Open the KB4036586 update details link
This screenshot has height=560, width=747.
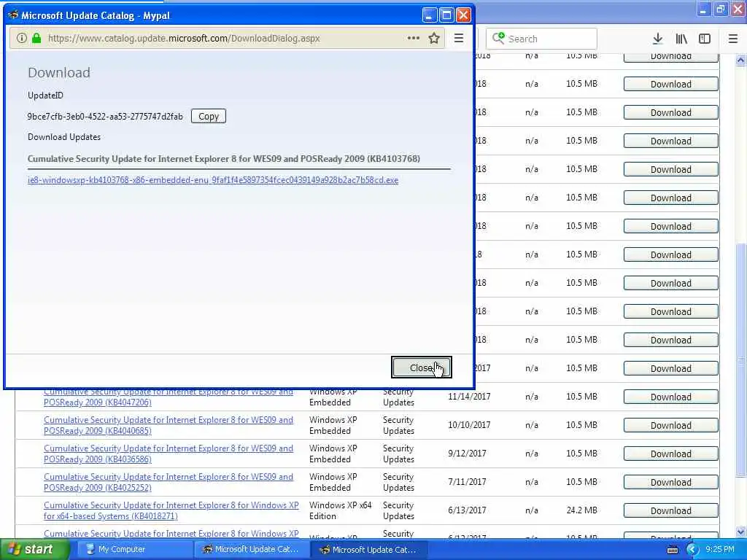pyautogui.click(x=169, y=454)
